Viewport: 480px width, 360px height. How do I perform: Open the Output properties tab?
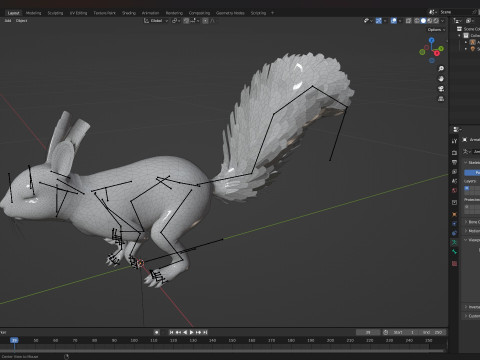(454, 162)
